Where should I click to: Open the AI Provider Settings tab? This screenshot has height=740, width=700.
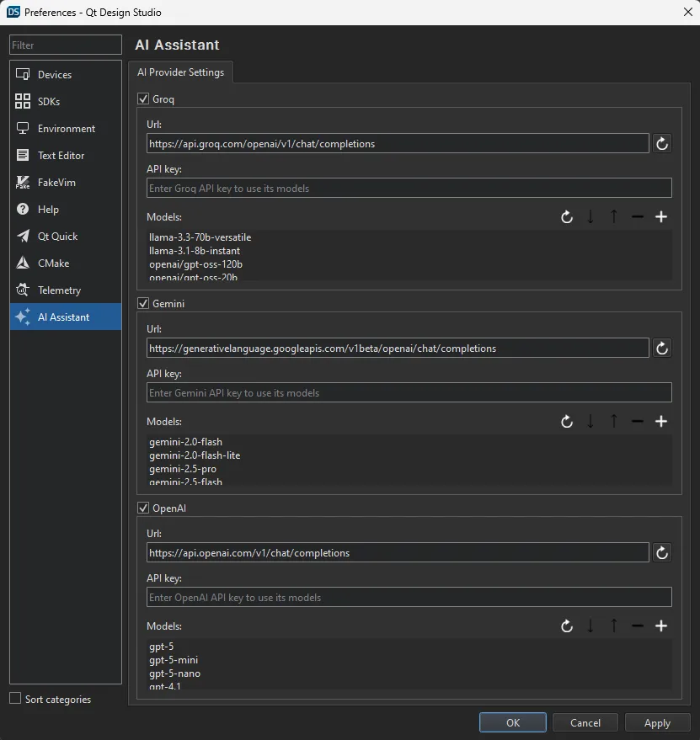coord(180,72)
